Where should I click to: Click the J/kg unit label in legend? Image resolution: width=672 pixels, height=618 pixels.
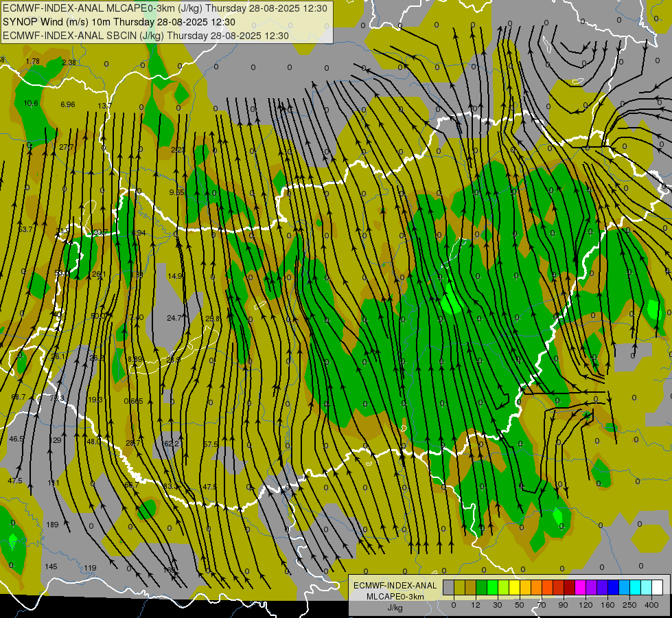[x=395, y=608]
